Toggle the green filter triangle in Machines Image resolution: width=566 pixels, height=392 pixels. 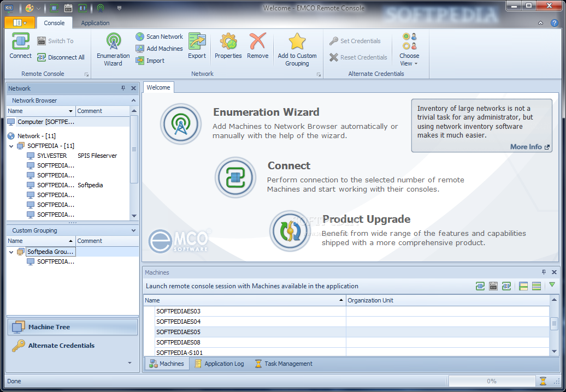point(552,285)
